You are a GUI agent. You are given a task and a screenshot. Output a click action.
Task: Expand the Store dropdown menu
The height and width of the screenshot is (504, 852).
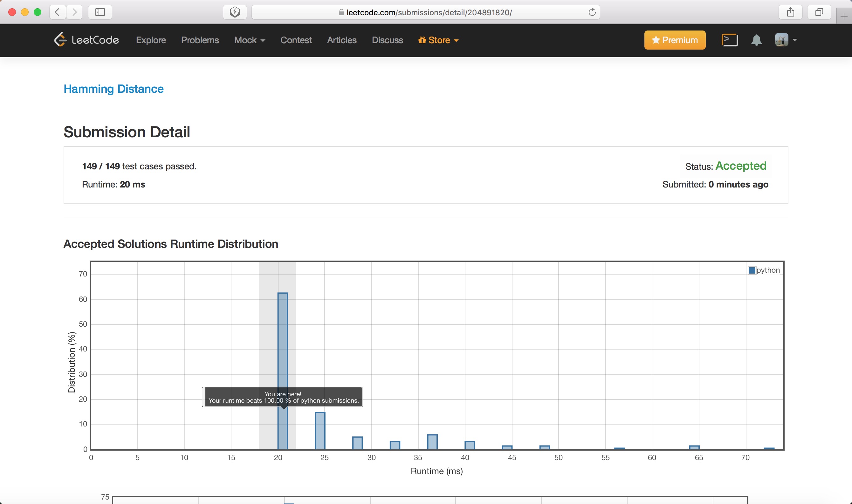pos(439,40)
